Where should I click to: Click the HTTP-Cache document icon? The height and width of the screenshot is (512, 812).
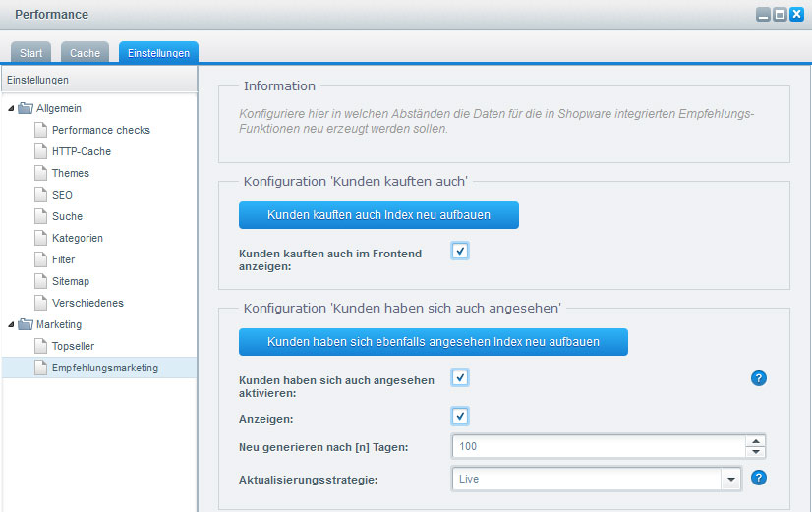pyautogui.click(x=41, y=151)
